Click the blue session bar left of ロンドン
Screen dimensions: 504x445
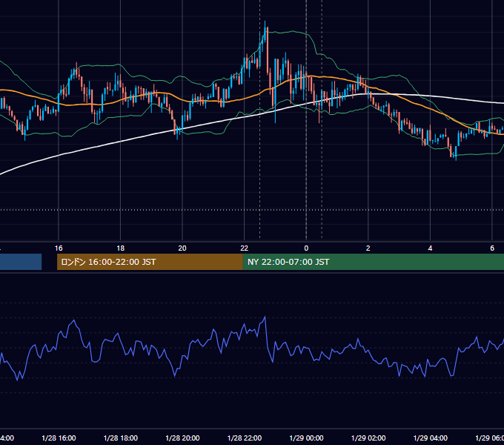point(21,262)
